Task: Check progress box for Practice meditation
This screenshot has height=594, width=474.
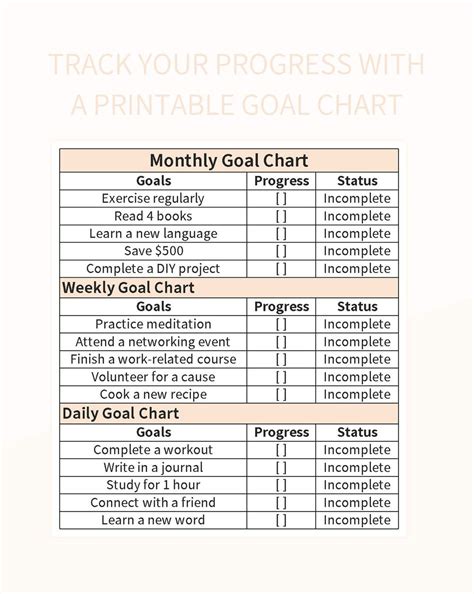Action: pyautogui.click(x=281, y=324)
